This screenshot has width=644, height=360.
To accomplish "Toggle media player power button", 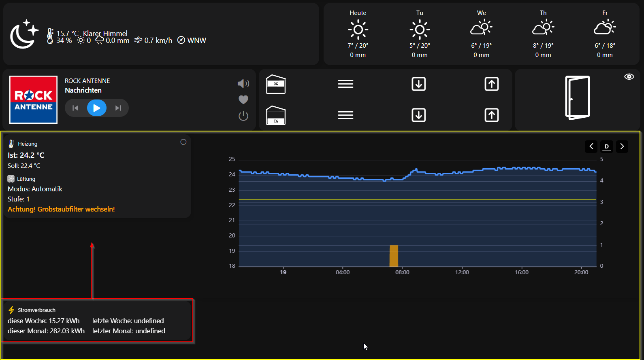I will [x=243, y=116].
